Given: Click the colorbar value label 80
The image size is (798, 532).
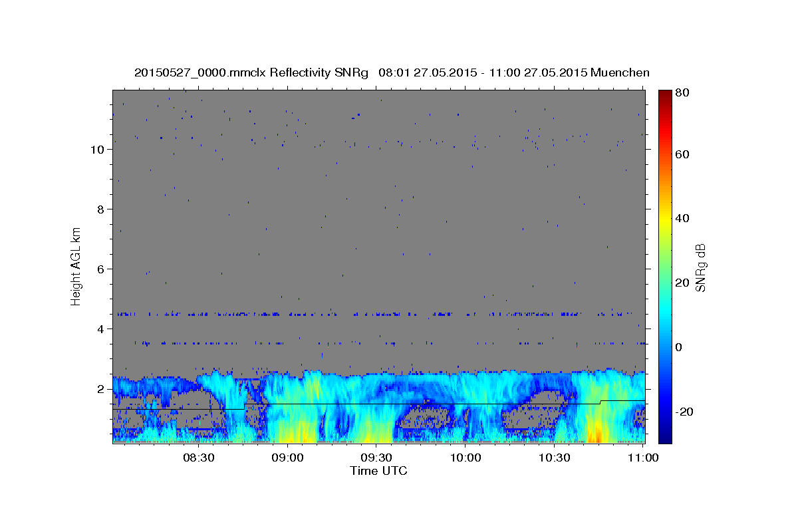Looking at the screenshot, I should click(683, 92).
